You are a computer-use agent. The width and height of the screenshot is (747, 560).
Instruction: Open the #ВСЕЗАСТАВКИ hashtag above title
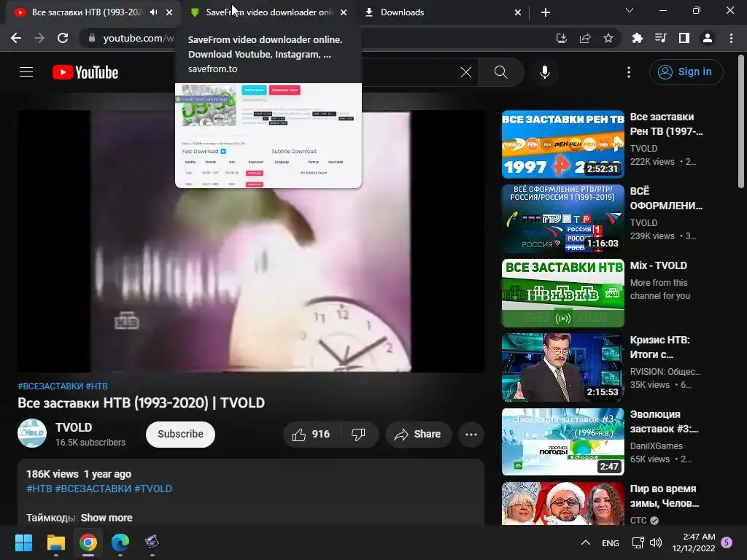tap(50, 386)
